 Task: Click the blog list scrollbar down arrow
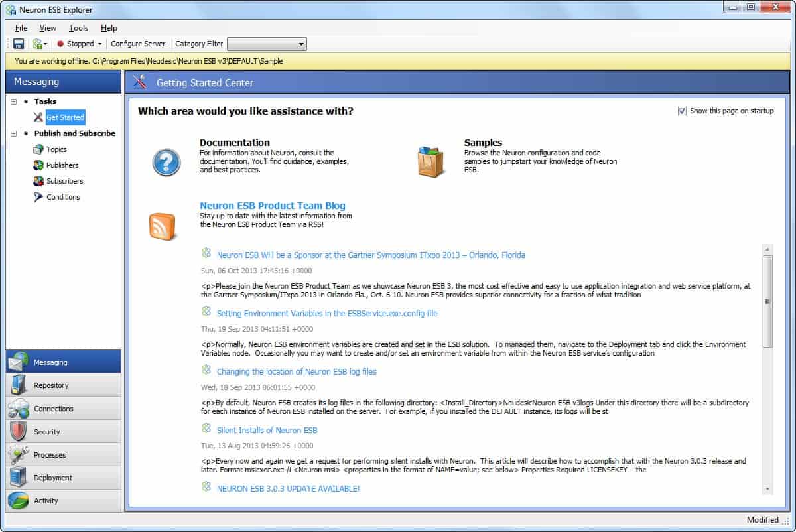coord(768,489)
